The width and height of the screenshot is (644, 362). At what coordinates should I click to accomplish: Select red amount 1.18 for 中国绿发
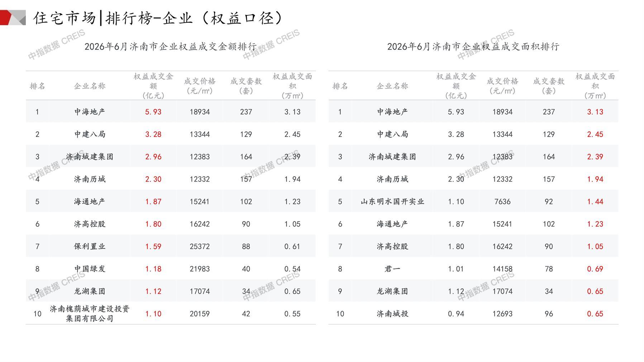[153, 269]
